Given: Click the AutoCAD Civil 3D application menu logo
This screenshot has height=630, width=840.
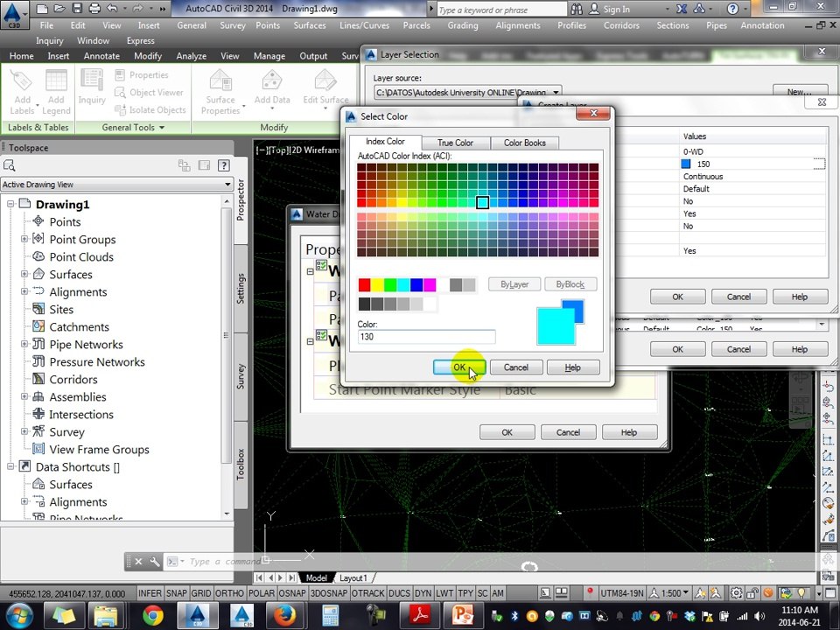Looking at the screenshot, I should point(14,14).
